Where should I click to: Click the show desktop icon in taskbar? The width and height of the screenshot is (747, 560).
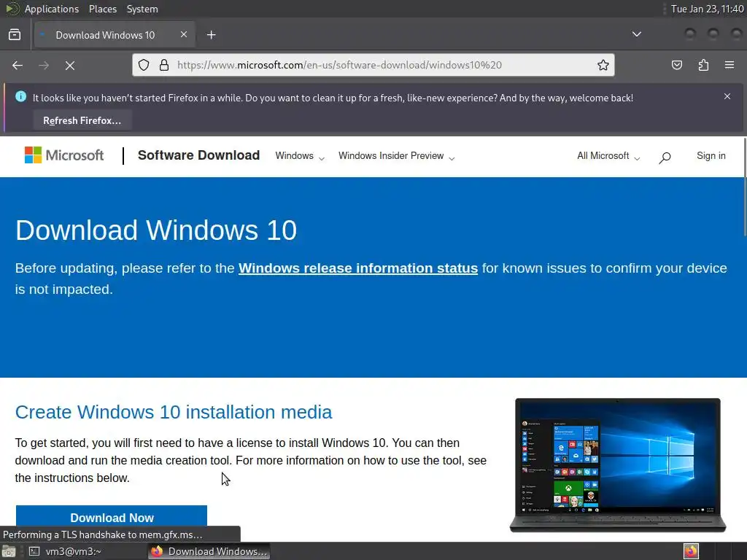[9, 551]
